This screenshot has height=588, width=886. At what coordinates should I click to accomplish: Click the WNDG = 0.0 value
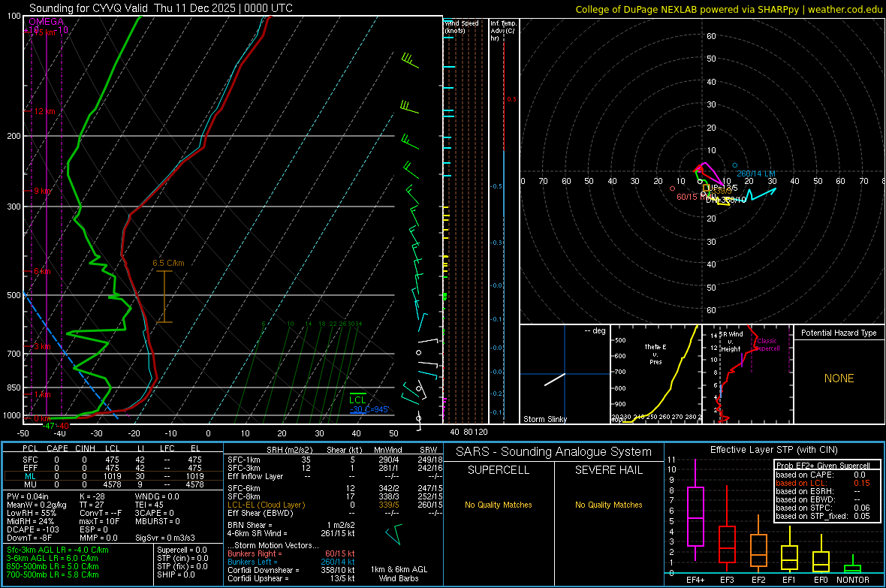(157, 496)
